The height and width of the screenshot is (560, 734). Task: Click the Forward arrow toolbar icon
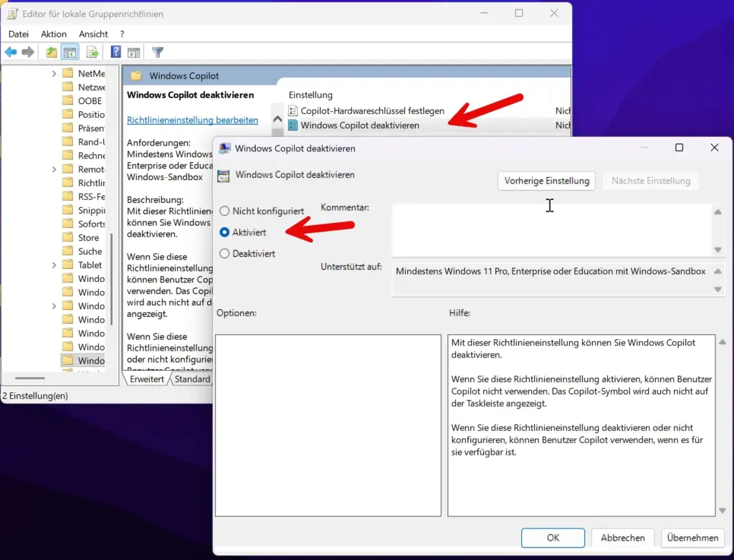click(x=28, y=52)
